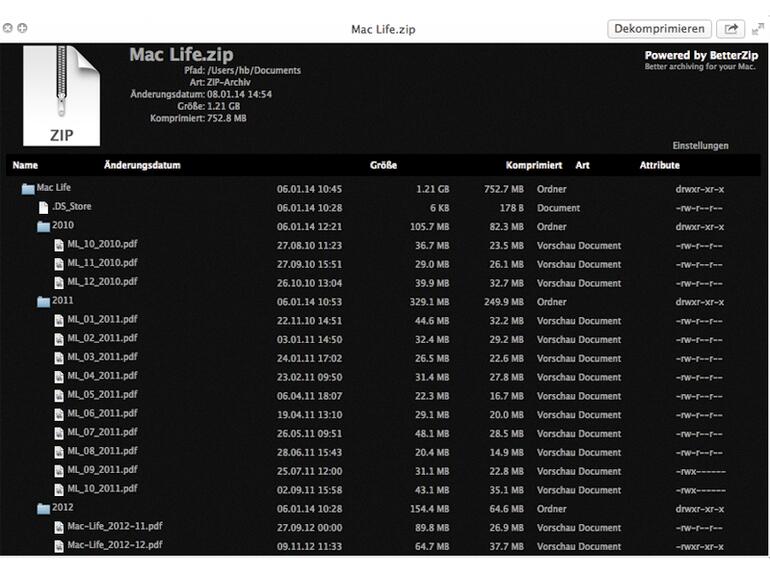Select the 2011 folder name
The height and width of the screenshot is (578, 770).
click(x=63, y=300)
